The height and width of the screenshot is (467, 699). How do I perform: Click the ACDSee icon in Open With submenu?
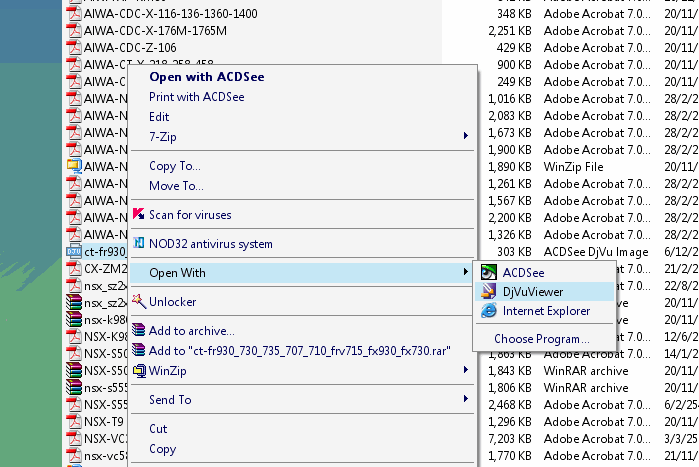[489, 272]
